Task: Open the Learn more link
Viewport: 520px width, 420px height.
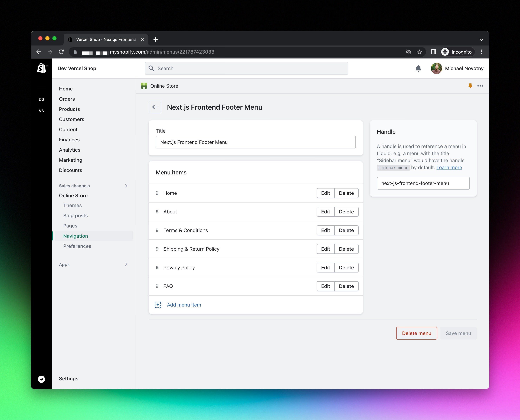Action: [449, 167]
